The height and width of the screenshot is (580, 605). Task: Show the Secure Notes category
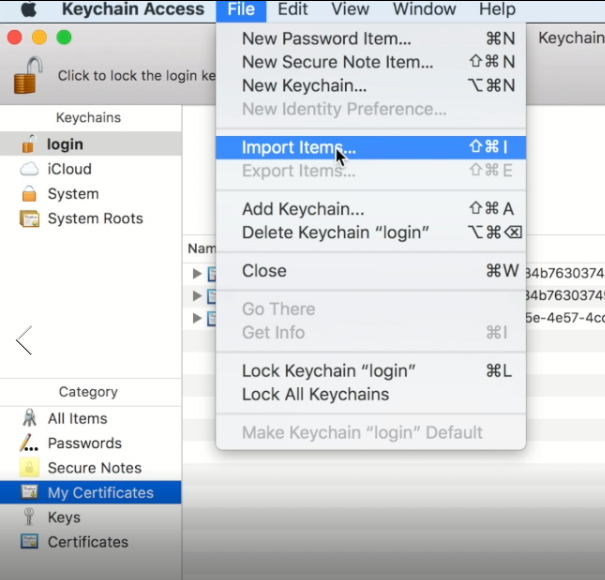pyautogui.click(x=91, y=468)
